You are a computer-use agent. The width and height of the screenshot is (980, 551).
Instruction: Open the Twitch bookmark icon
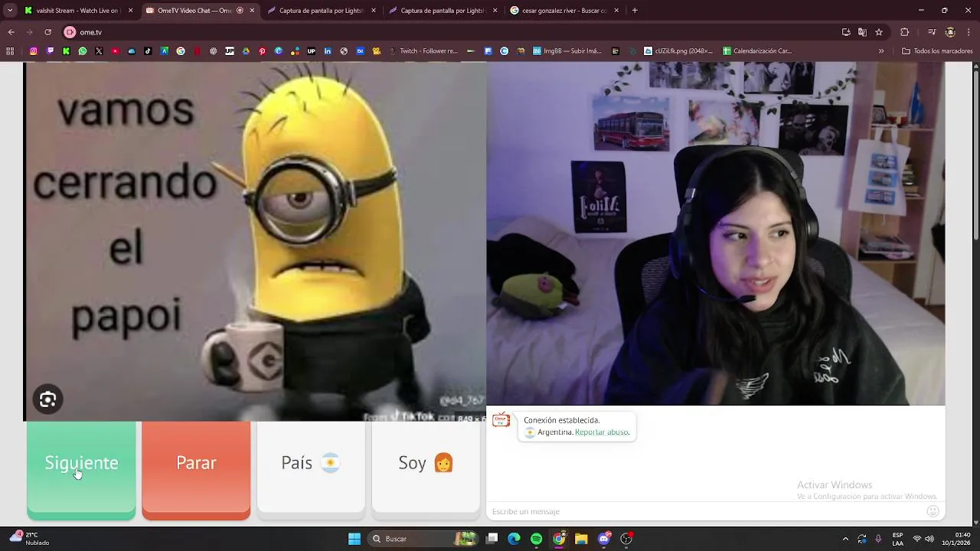50,51
